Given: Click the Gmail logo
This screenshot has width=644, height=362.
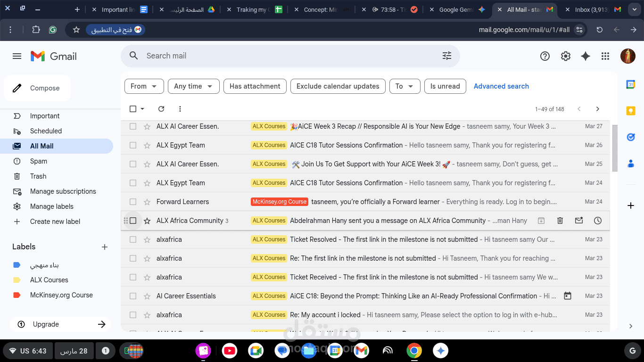Looking at the screenshot, I should pos(54,56).
